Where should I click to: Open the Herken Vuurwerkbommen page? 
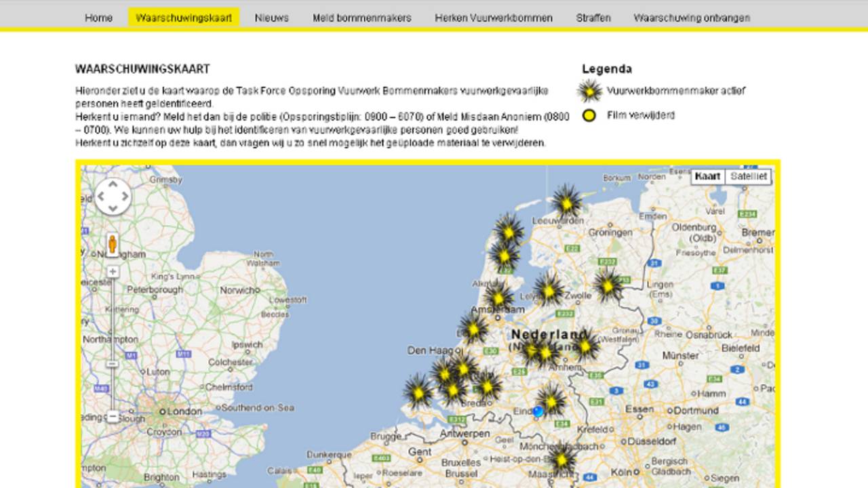point(494,18)
